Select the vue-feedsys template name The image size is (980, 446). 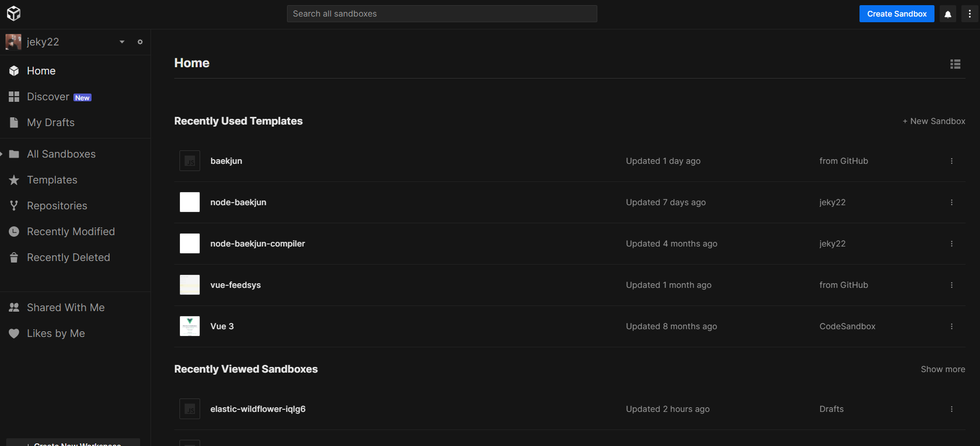pyautogui.click(x=235, y=285)
